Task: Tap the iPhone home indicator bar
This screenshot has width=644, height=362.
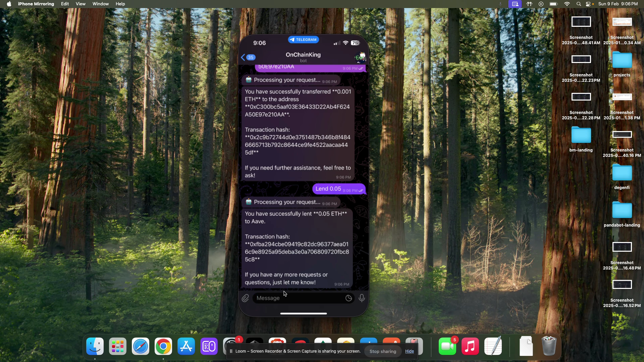Action: (303, 313)
